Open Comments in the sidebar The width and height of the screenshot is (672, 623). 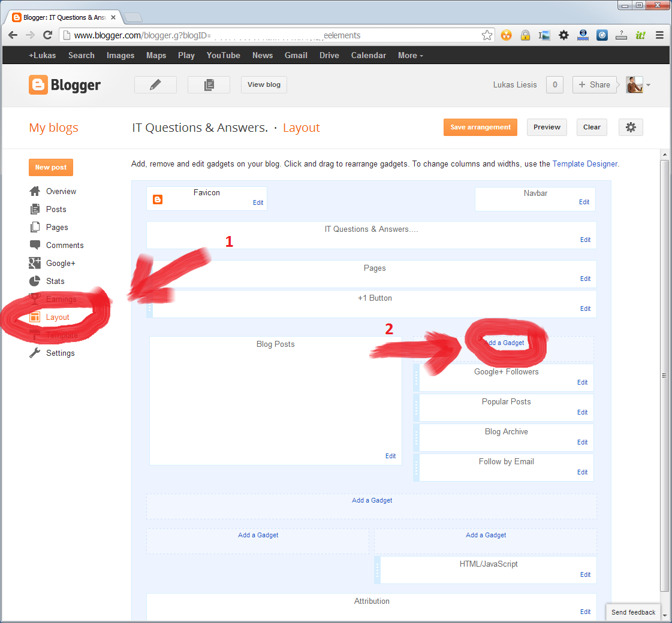[65, 246]
